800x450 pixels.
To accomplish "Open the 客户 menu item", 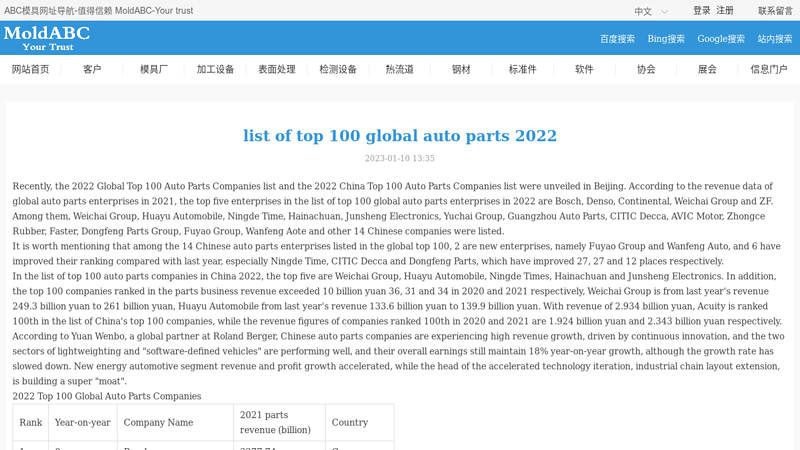I will (x=92, y=69).
